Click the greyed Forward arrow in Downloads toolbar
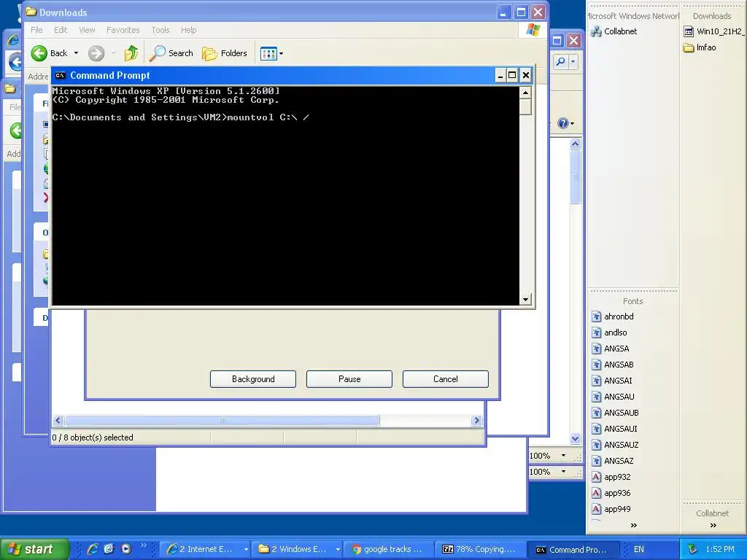 96,52
